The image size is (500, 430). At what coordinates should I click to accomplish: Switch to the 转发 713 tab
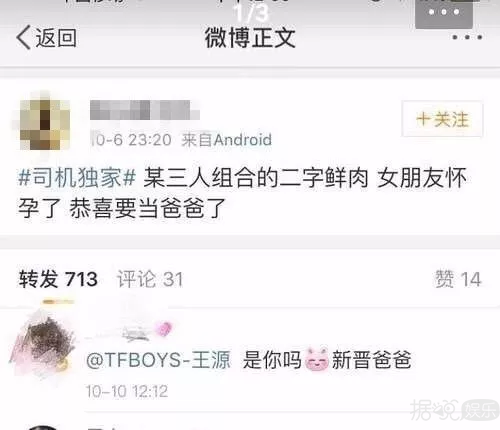(58, 279)
